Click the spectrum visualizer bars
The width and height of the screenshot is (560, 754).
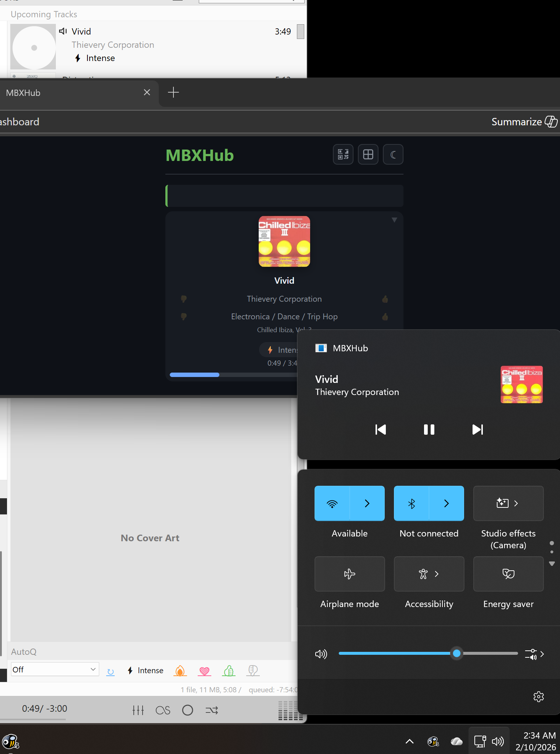point(290,710)
